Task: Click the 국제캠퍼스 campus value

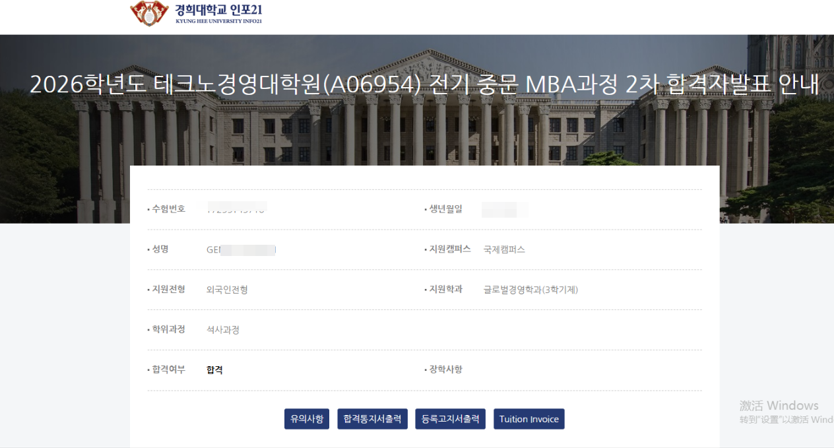Action: [504, 250]
